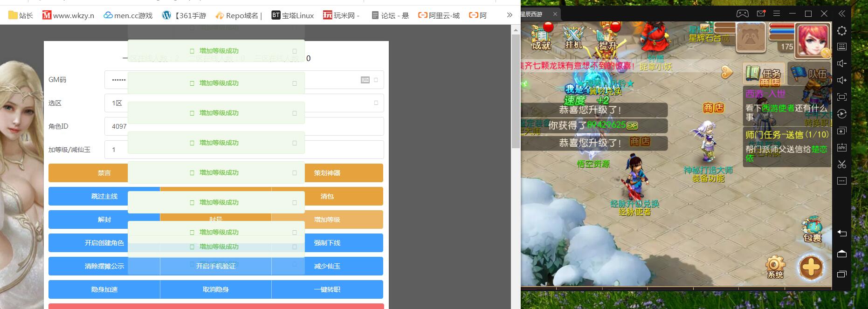The height and width of the screenshot is (309, 868).
Task: Lower volume using emulator volume-down icon
Action: [x=841, y=63]
